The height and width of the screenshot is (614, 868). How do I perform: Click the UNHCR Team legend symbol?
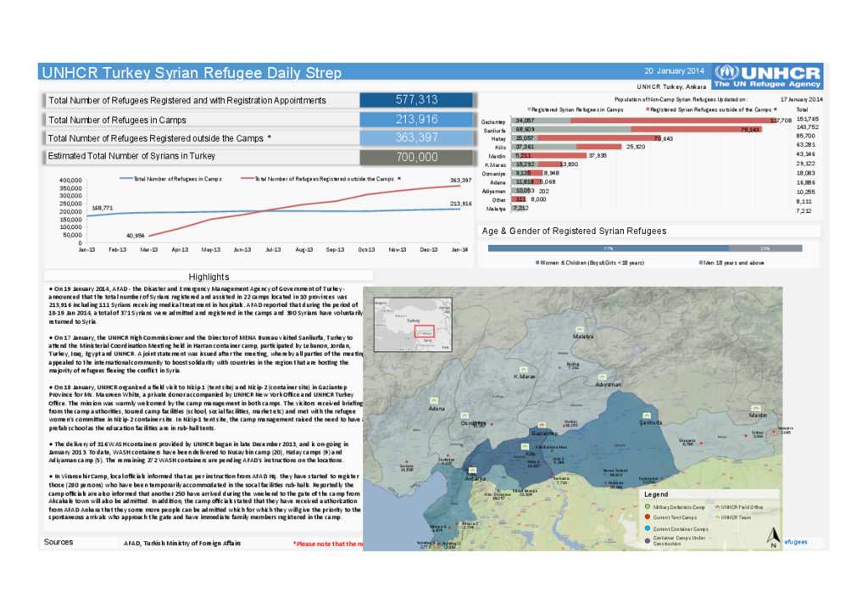(717, 516)
